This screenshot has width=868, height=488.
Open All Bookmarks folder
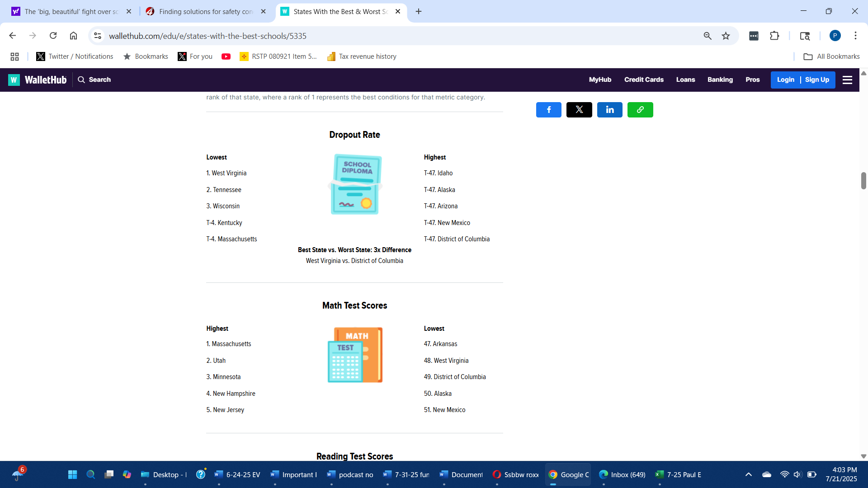point(831,56)
